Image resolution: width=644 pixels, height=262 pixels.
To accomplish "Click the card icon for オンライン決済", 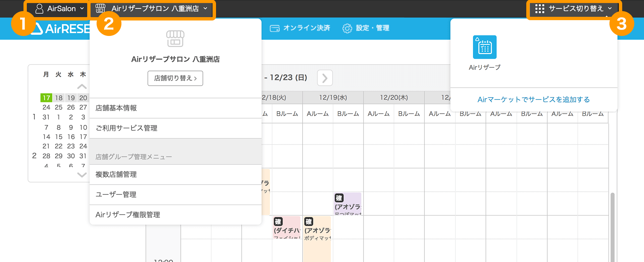I will (x=275, y=28).
